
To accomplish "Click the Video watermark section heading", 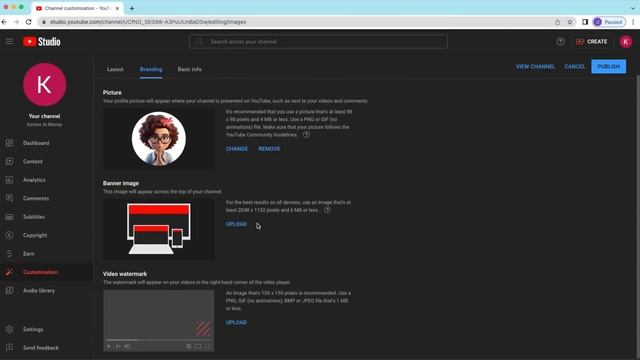I will pyautogui.click(x=125, y=274).
